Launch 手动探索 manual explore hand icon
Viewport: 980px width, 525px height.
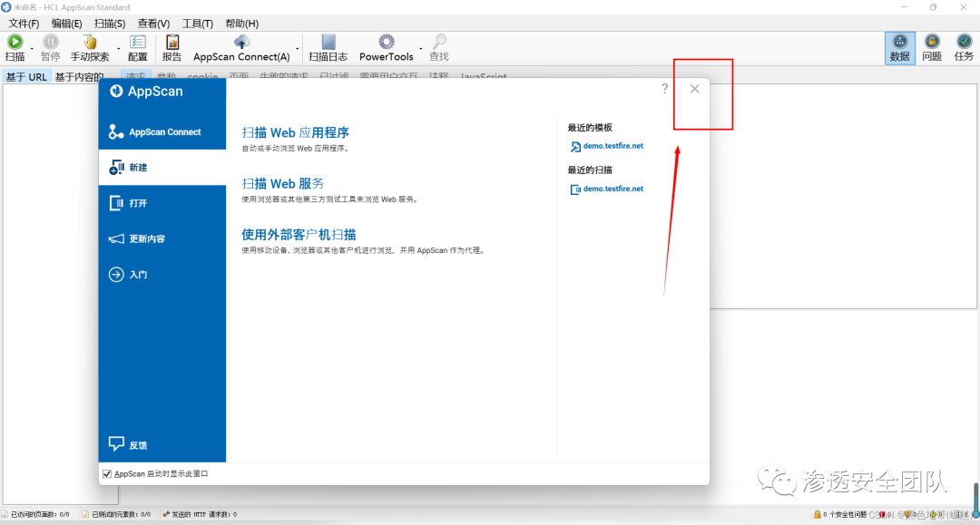click(90, 42)
